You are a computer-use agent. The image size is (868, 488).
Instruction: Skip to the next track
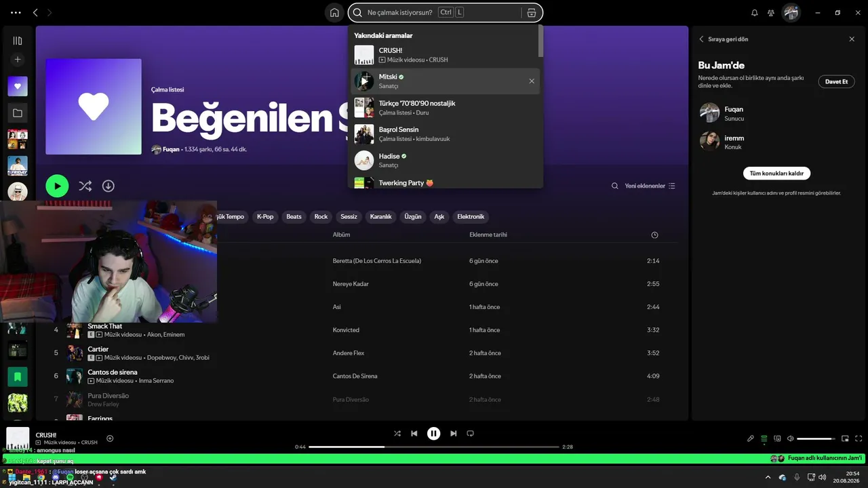[454, 434]
